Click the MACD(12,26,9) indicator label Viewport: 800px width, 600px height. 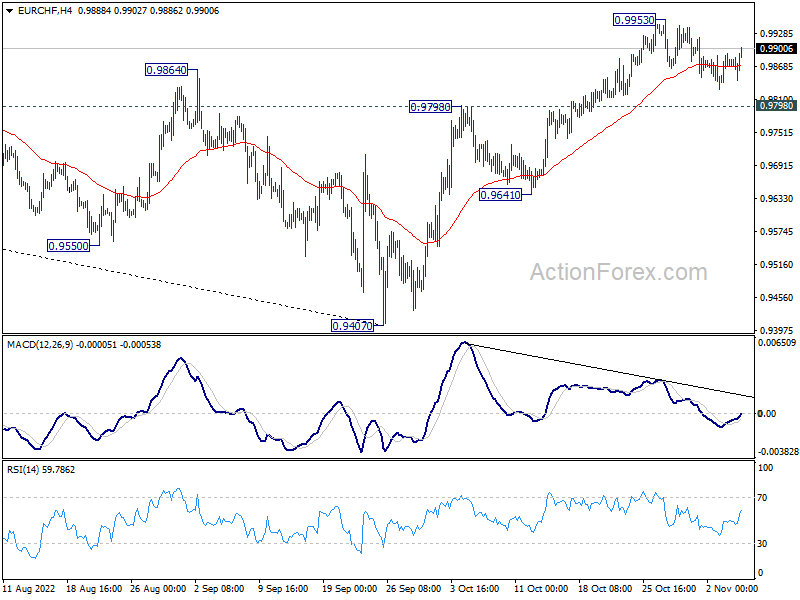(x=40, y=345)
